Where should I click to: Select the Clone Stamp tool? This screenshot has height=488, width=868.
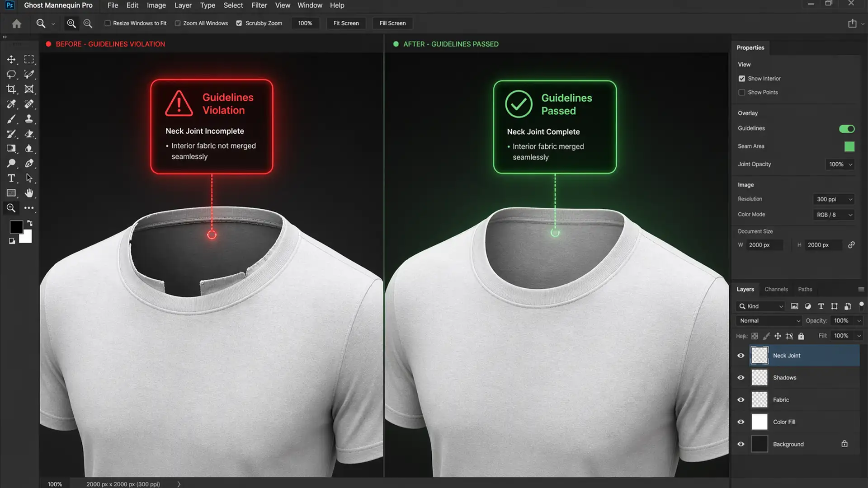(29, 119)
